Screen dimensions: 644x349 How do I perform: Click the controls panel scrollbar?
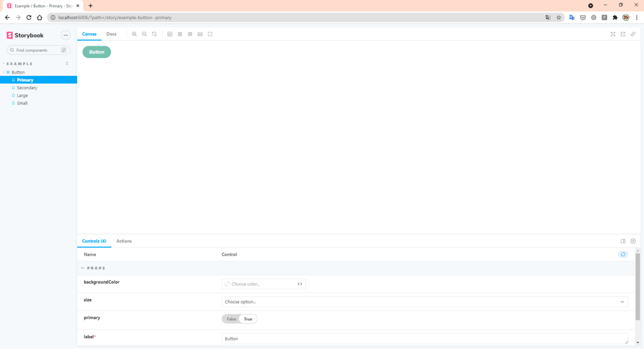point(638,286)
